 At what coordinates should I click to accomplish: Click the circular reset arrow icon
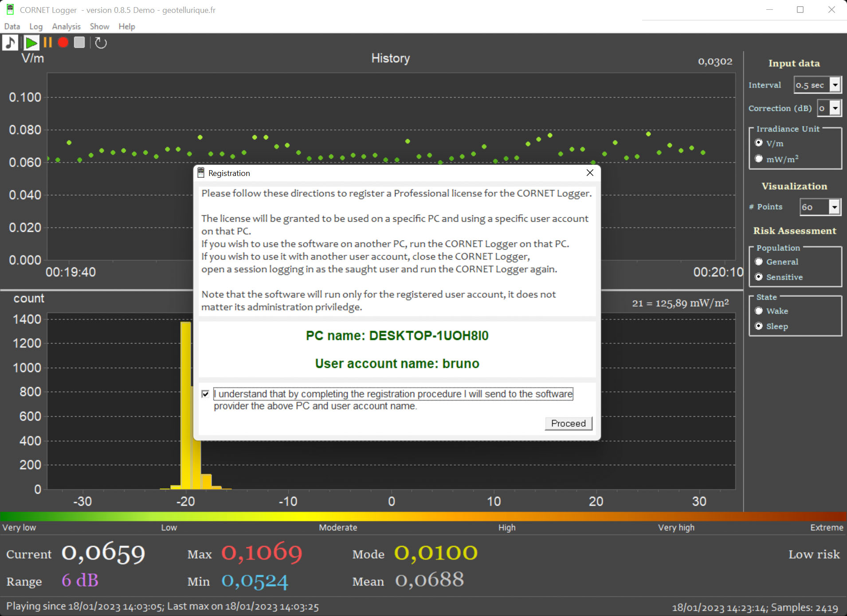pos(101,43)
